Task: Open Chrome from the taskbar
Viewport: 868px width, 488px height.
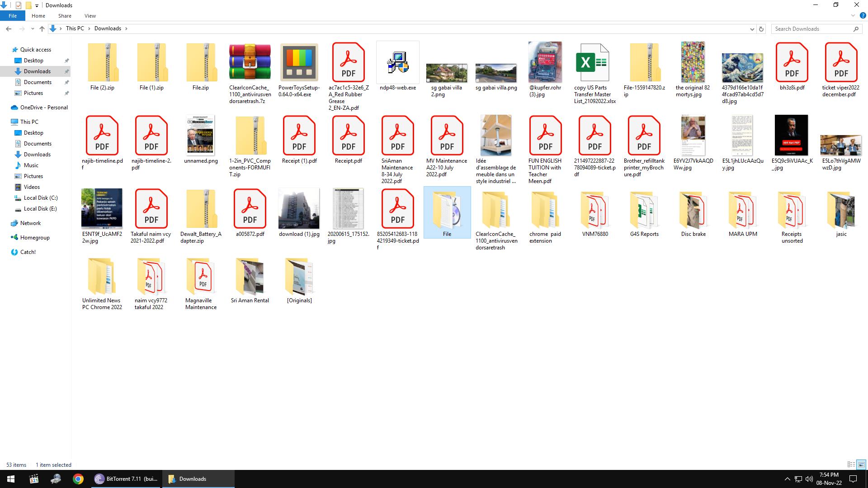Action: click(x=78, y=479)
